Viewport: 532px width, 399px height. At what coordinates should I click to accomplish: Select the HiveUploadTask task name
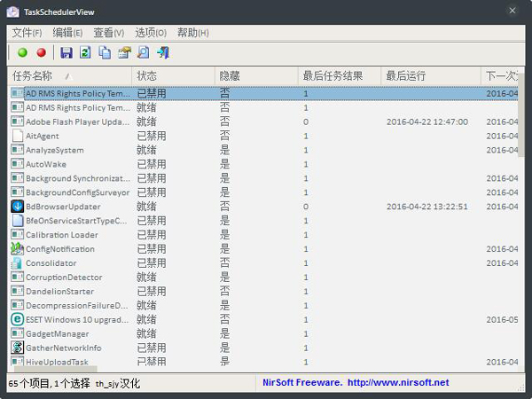(57, 362)
